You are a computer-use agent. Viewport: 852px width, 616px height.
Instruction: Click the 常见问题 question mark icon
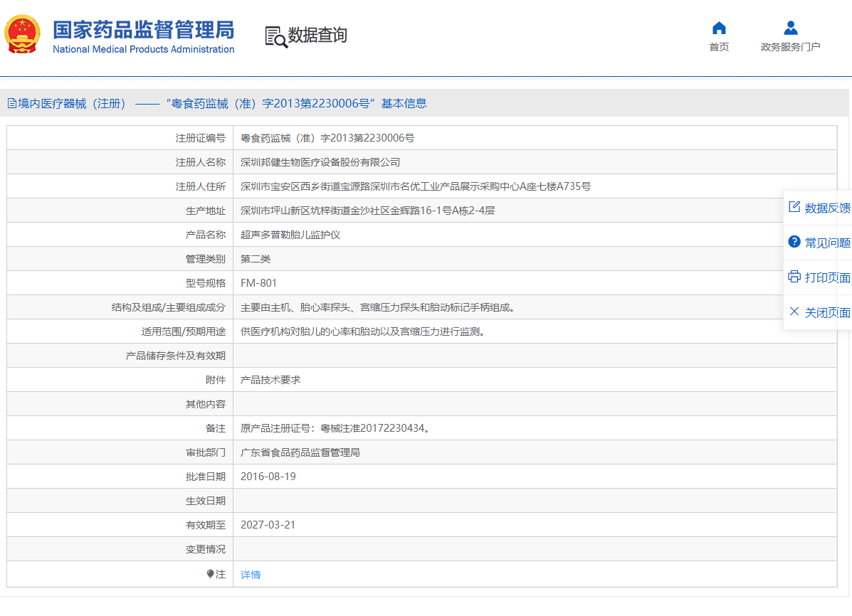[794, 242]
